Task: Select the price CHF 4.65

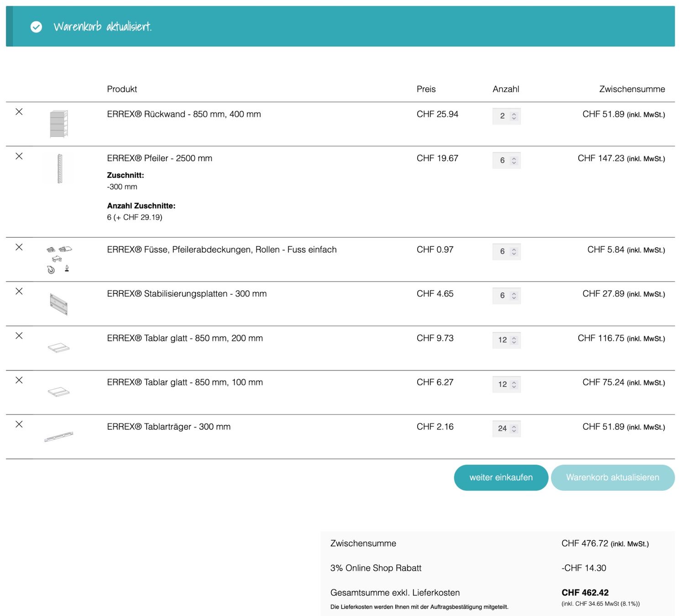Action: (x=435, y=294)
